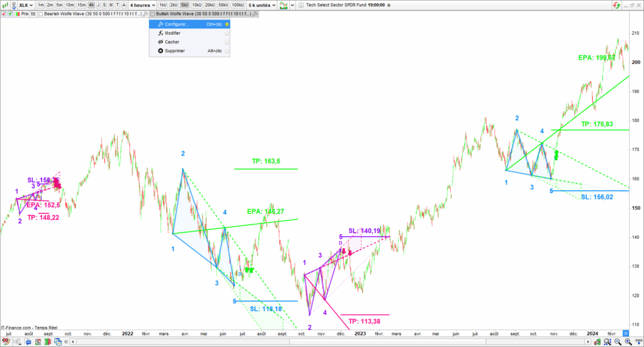Image resolution: width=644 pixels, height=347 pixels.
Task: Click the info icon before Tech Select Sector
Action: tap(301, 4)
